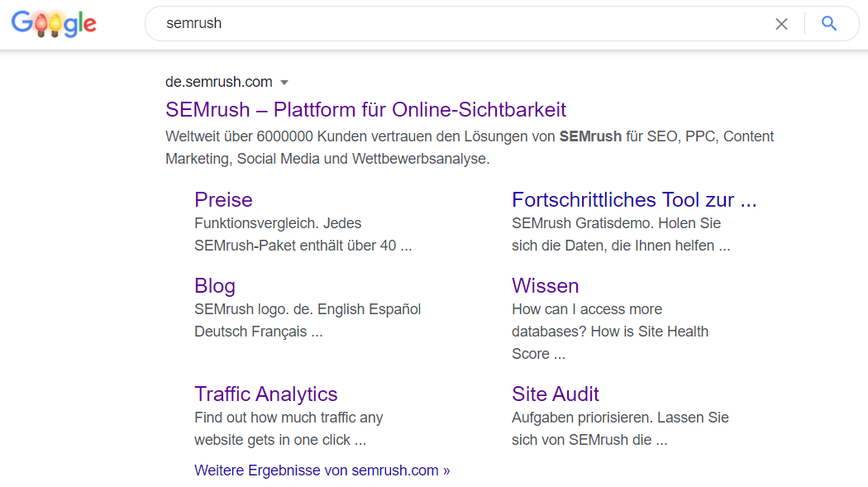Click the text 'Find out how much traffic any'
Viewport: 868px width, 487px height.
click(x=289, y=418)
